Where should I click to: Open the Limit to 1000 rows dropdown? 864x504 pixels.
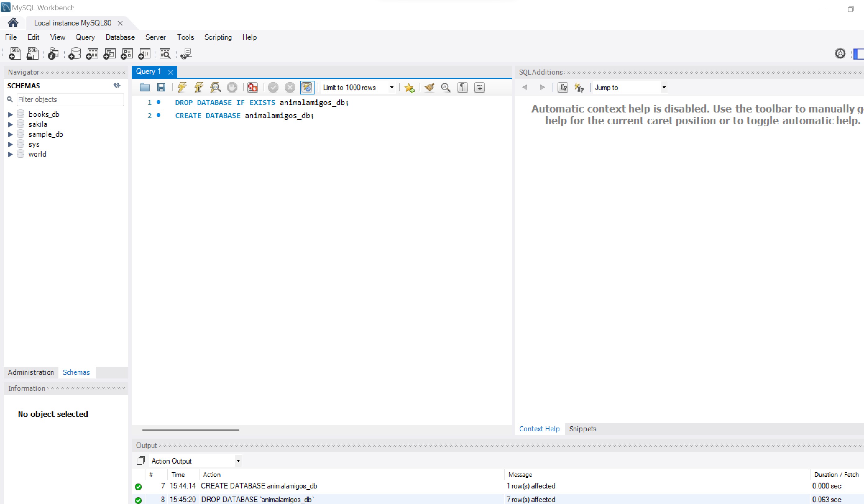click(x=392, y=87)
